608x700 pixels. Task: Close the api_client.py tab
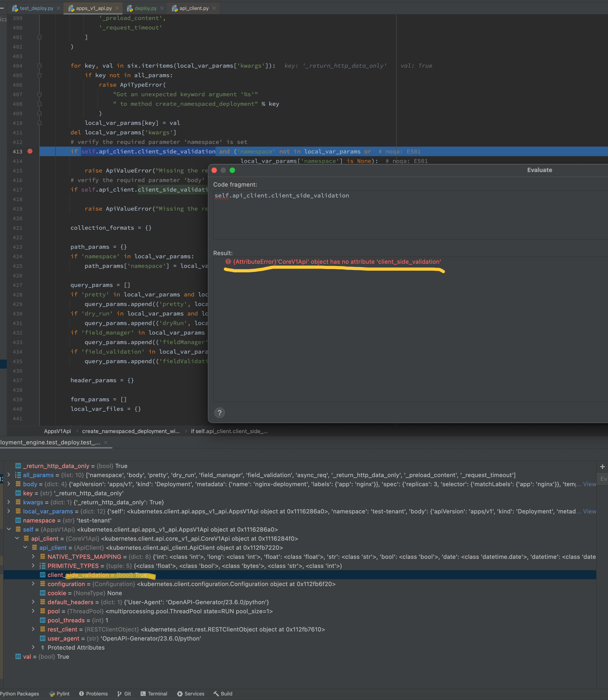pyautogui.click(x=214, y=8)
